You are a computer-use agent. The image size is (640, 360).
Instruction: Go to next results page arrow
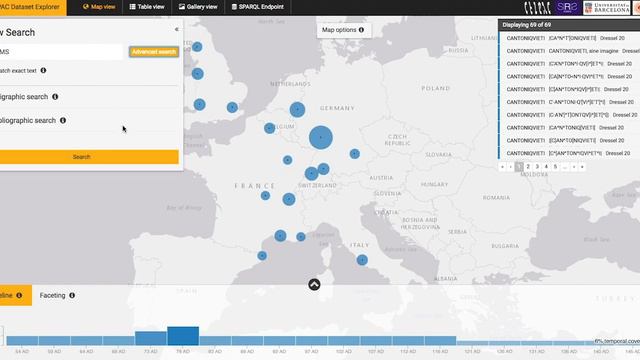[573, 167]
